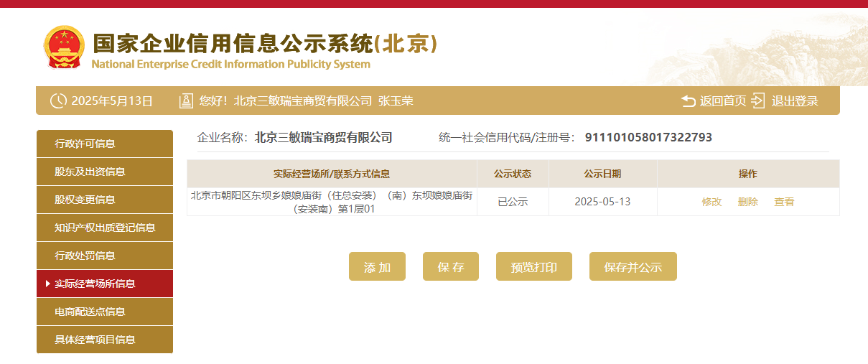Click the bold company name after 企业名称
The height and width of the screenshot is (364, 868).
point(324,138)
